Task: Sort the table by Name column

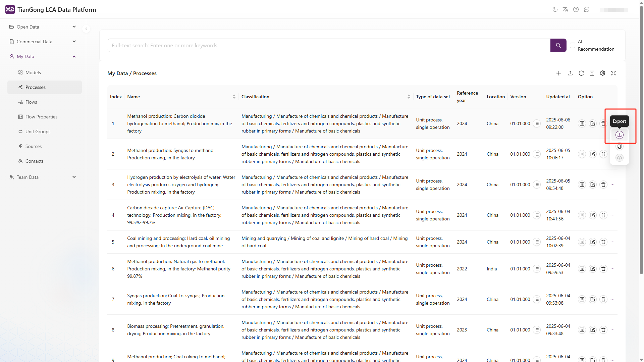Action: (x=234, y=97)
